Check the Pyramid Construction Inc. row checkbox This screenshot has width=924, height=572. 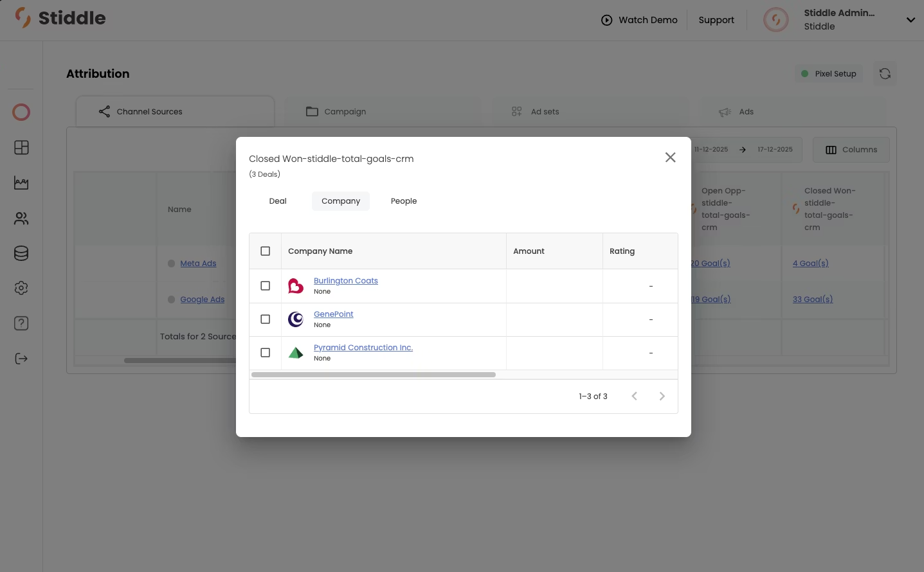click(x=265, y=353)
